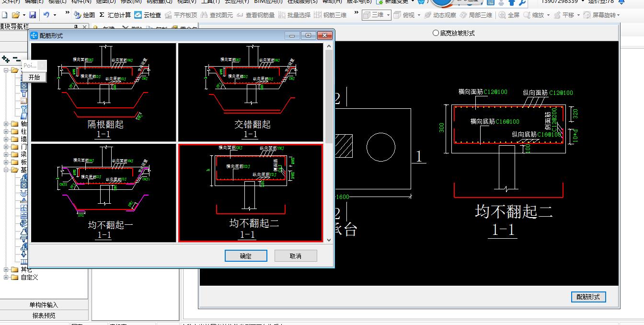Open the undo history dropdown arrow
Viewport: 644px width, 325px height.
pyautogui.click(x=55, y=15)
